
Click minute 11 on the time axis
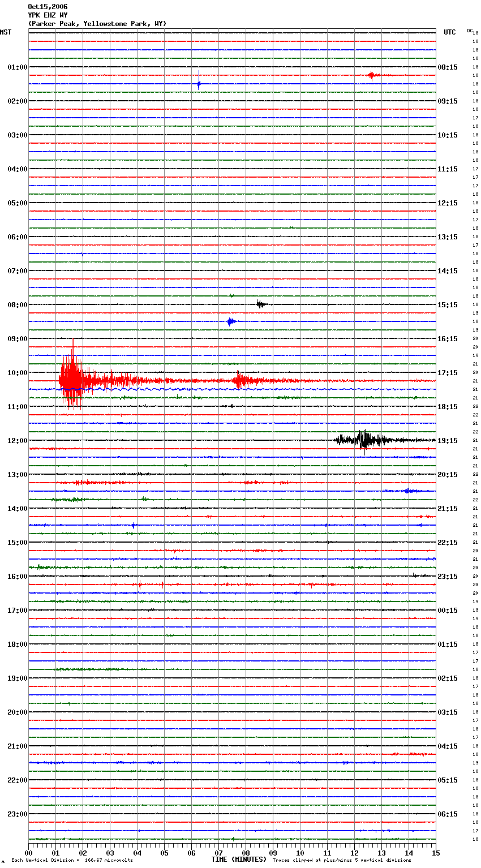[x=328, y=853]
